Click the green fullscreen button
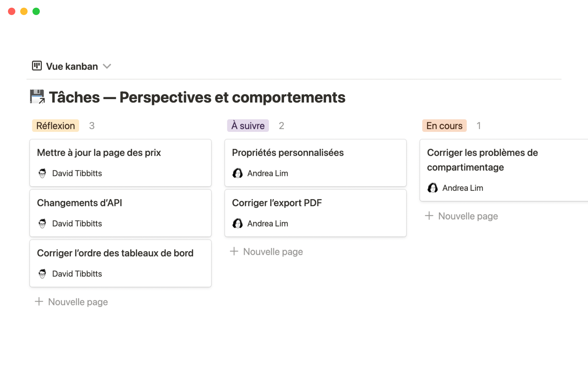The image size is (588, 368). 36,11
